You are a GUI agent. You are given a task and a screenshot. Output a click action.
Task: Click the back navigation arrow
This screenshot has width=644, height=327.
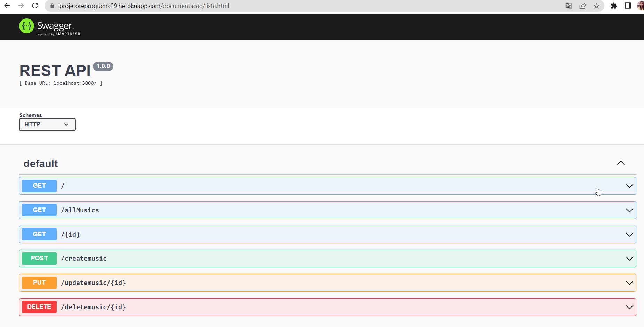pyautogui.click(x=7, y=6)
